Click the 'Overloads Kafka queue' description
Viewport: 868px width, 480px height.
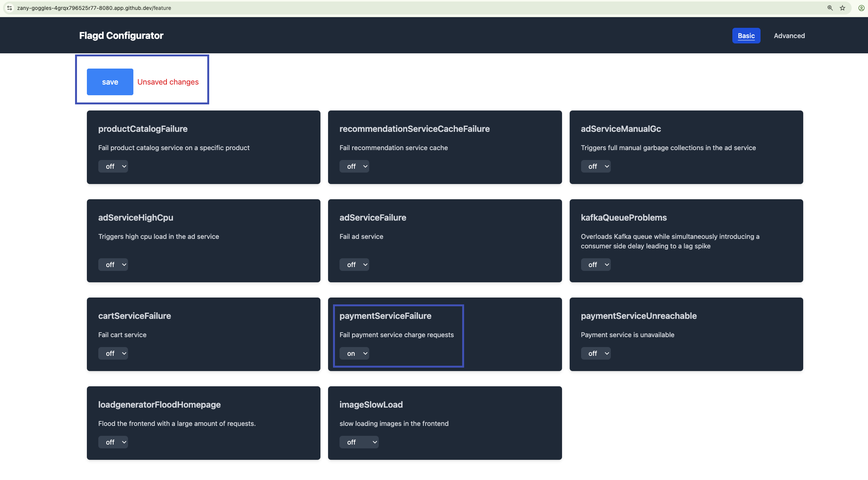[x=670, y=241]
